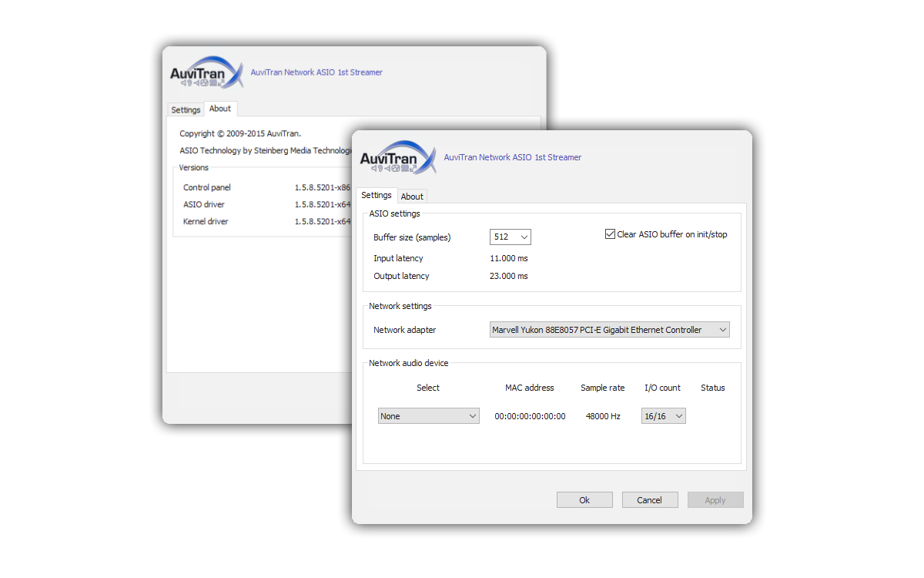Click the '23.000 ms' output latency value
This screenshot has height=578, width=924.
tap(509, 276)
